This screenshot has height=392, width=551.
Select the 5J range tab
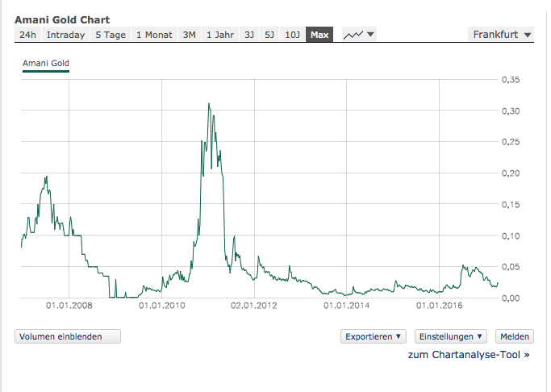coord(269,35)
